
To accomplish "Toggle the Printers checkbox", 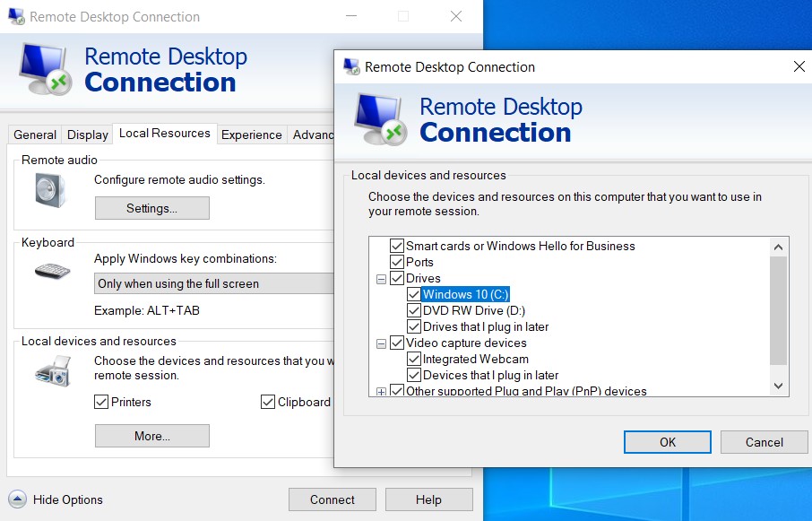I will coord(101,402).
